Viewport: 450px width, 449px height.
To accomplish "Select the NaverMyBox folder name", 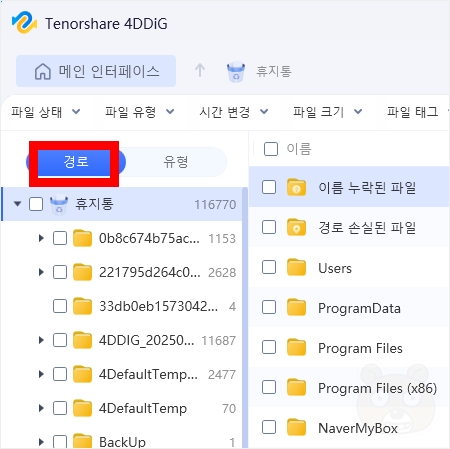I will (358, 428).
